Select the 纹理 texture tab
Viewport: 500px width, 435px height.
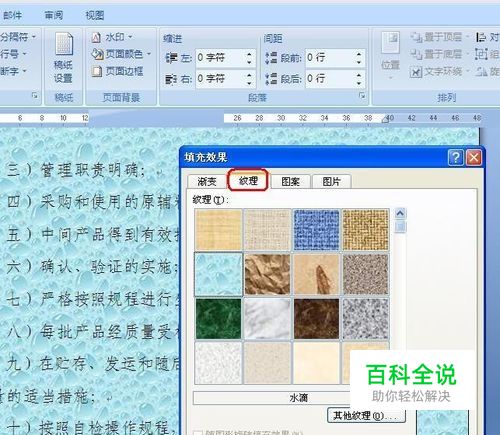coord(248,180)
